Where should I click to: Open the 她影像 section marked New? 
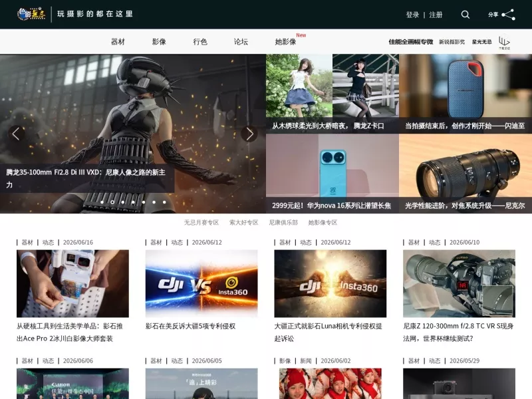coord(286,42)
